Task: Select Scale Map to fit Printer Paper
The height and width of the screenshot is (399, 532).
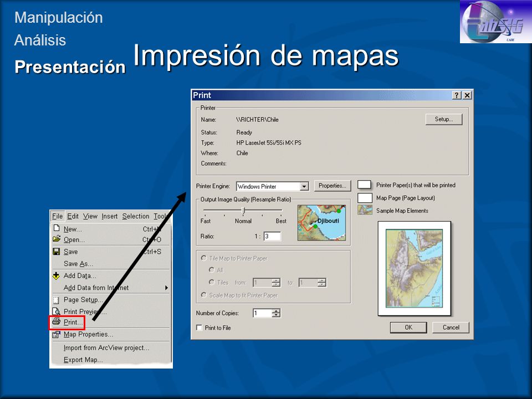Action: point(203,295)
